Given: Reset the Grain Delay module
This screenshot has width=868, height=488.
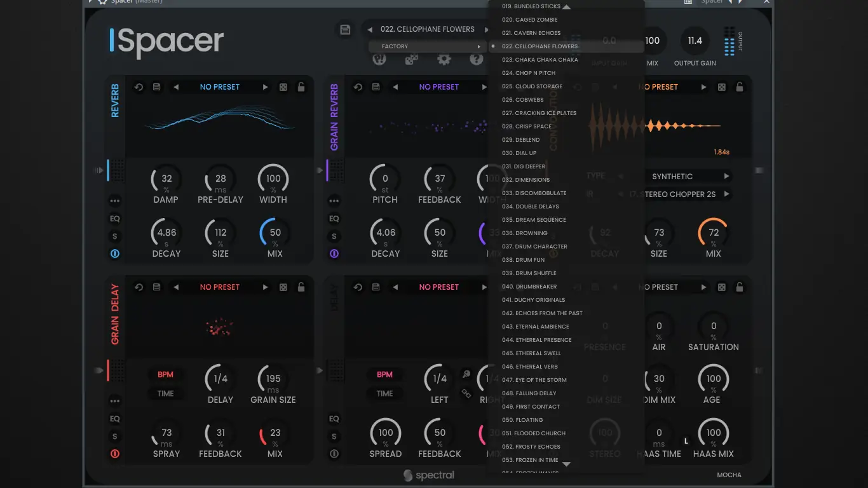Looking at the screenshot, I should click(139, 287).
